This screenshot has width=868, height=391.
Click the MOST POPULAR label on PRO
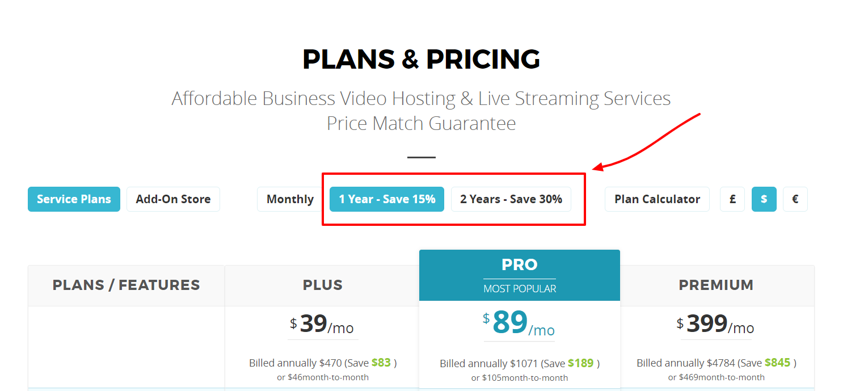519,288
